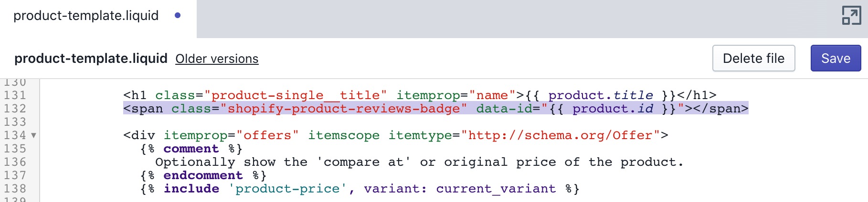Collapse code fold arrow at line 134
Viewport: 868px width, 202px height.
click(x=33, y=136)
